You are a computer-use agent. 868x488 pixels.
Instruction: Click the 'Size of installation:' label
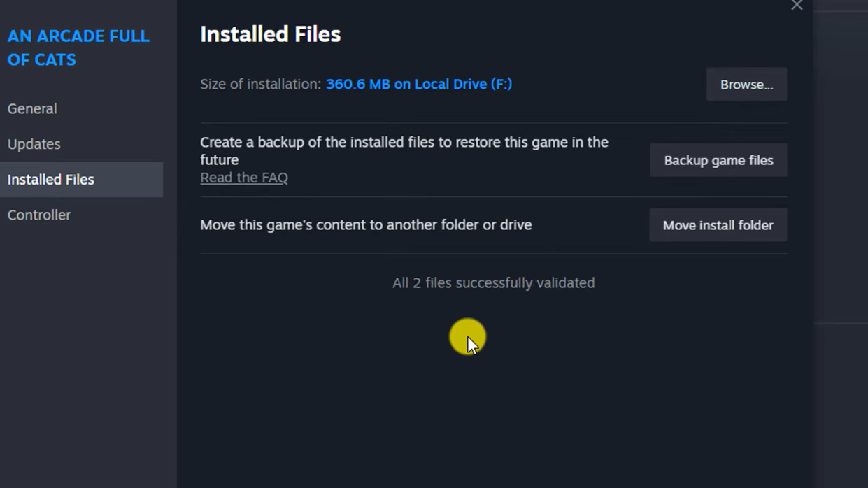260,85
